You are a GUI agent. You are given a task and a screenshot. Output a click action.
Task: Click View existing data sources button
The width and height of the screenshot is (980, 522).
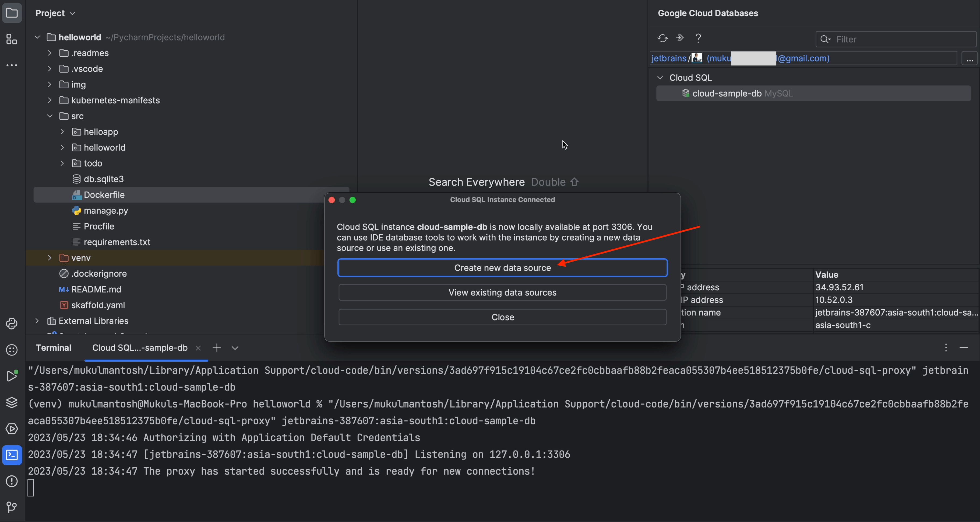click(502, 293)
